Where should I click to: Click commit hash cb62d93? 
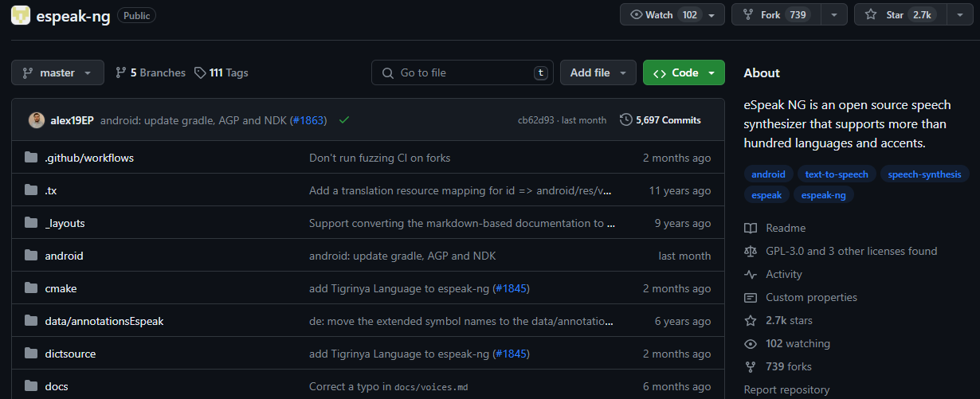click(536, 120)
